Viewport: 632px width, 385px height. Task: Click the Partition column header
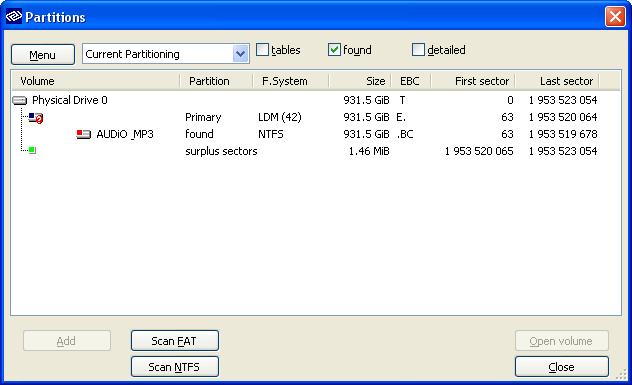tap(216, 81)
